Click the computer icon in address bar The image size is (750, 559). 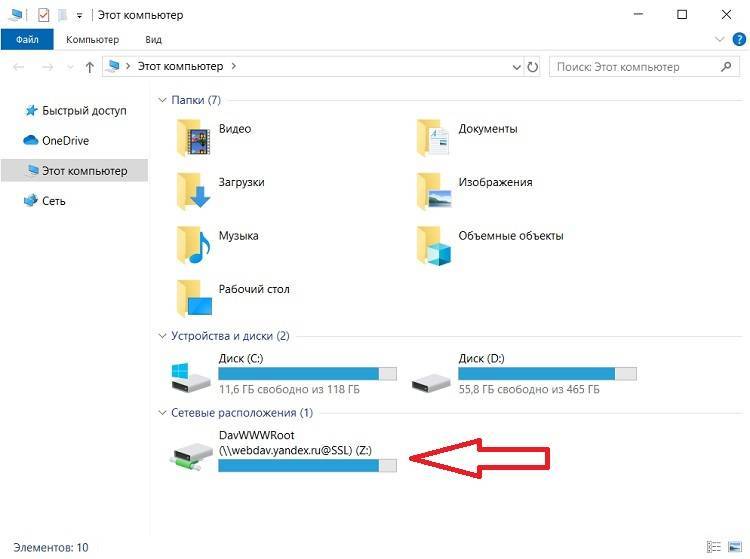click(113, 66)
